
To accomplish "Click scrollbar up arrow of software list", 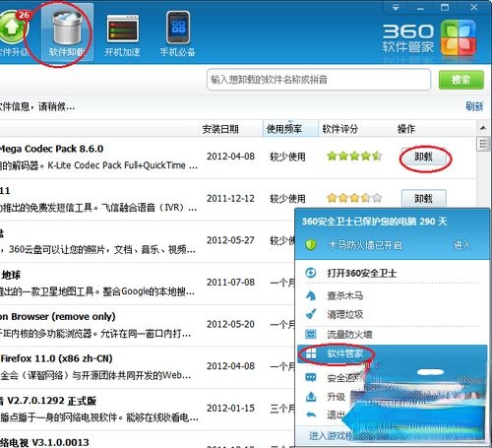I will (483, 128).
